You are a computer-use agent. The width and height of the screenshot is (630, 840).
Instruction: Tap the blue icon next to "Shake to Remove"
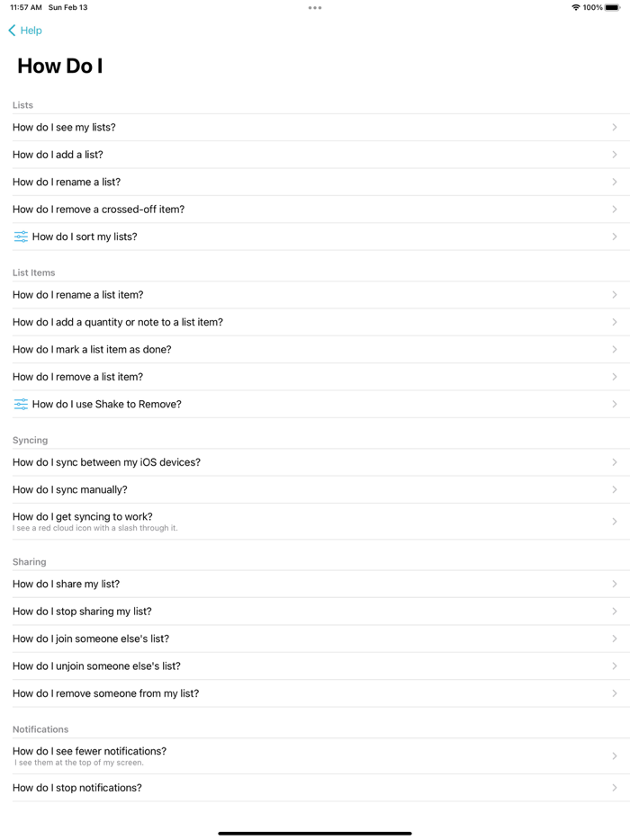click(x=20, y=404)
